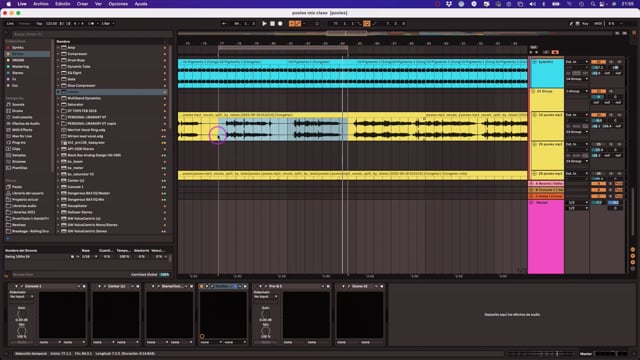The image size is (640, 360).
Task: Fold the Synths track header
Action: pyautogui.click(x=534, y=62)
